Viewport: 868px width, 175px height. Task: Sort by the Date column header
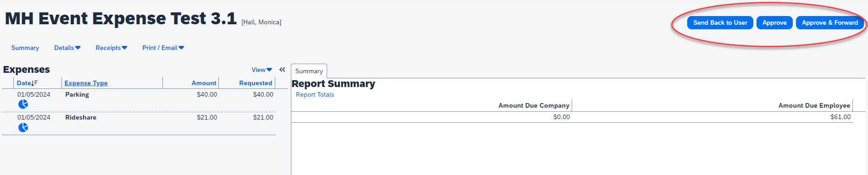click(24, 83)
